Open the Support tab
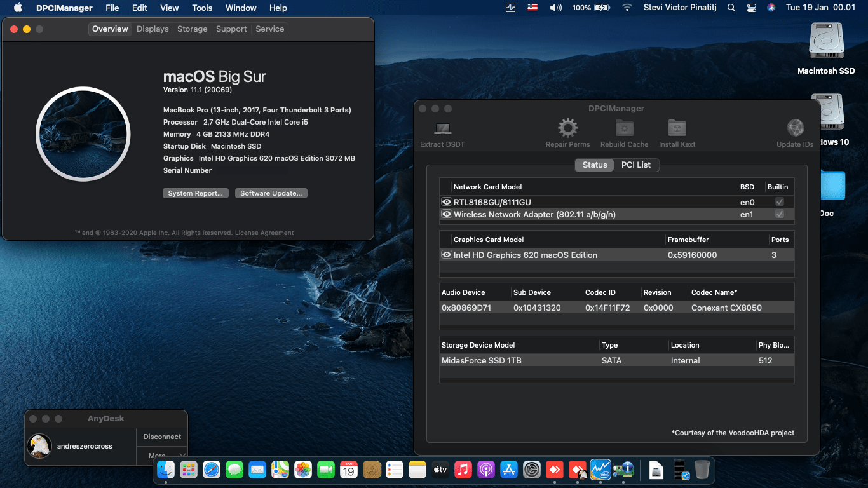 (x=231, y=29)
